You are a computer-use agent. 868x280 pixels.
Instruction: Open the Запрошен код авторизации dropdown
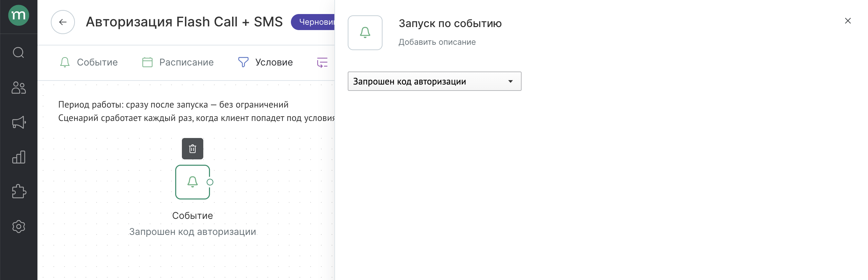[x=434, y=81]
